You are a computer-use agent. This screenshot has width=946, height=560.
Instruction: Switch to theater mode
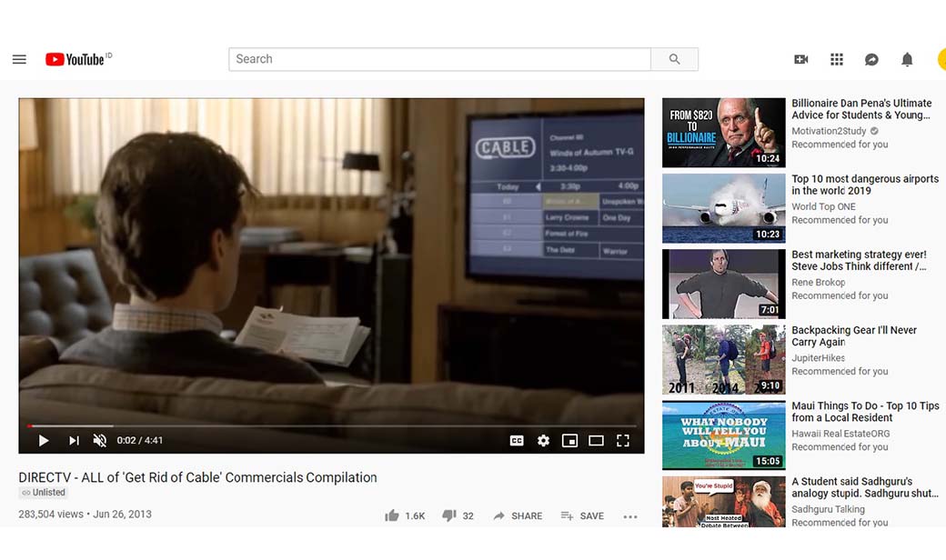tap(596, 441)
